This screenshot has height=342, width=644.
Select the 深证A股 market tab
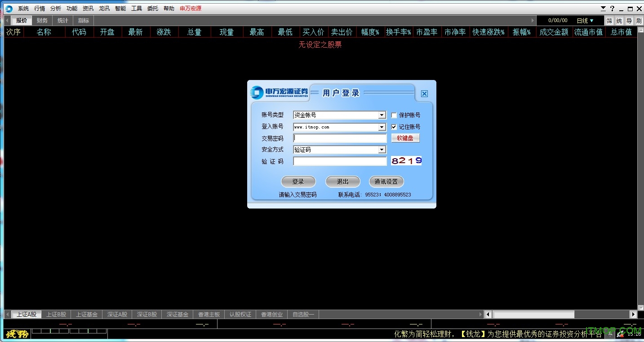tap(117, 315)
